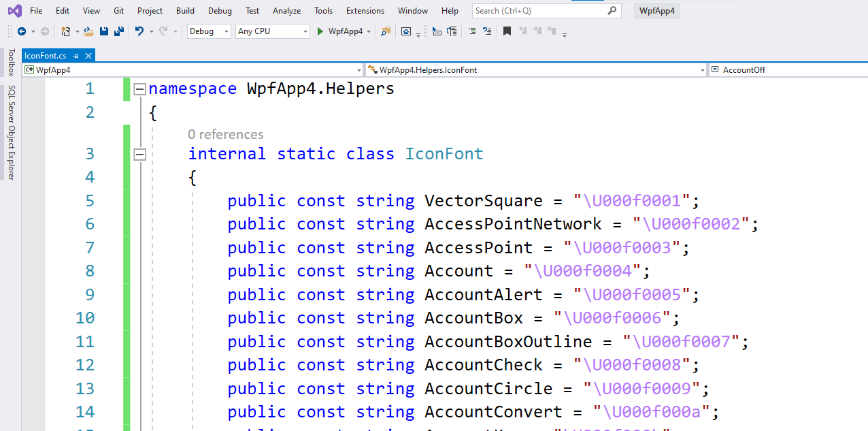Open the Debug configuration dropdown

click(209, 31)
